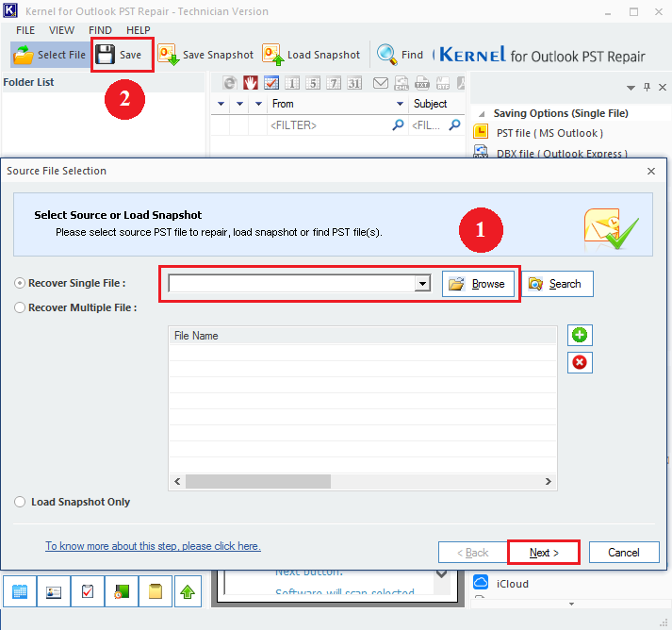Click the Next > button
The width and height of the screenshot is (672, 630).
click(x=544, y=553)
